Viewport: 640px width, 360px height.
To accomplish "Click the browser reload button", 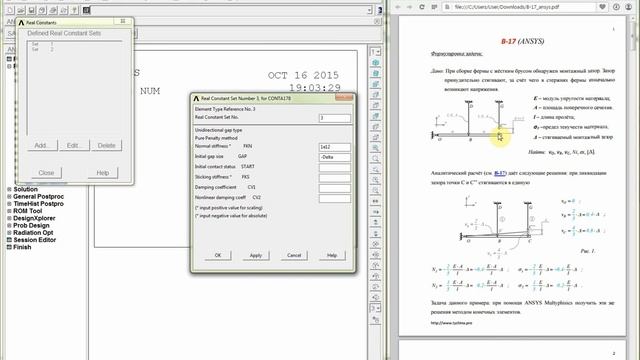I will (422, 7).
